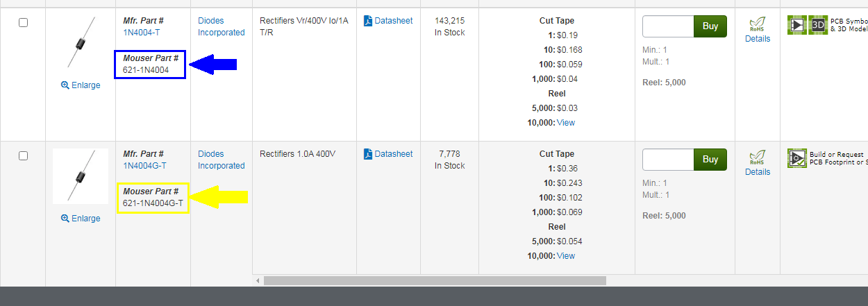Open the 1N4004-T manufacturer part link

click(x=142, y=33)
